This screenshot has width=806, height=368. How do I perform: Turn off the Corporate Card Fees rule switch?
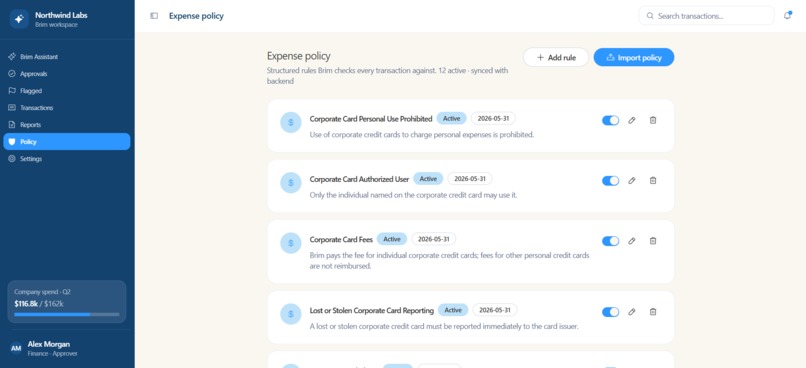click(610, 241)
